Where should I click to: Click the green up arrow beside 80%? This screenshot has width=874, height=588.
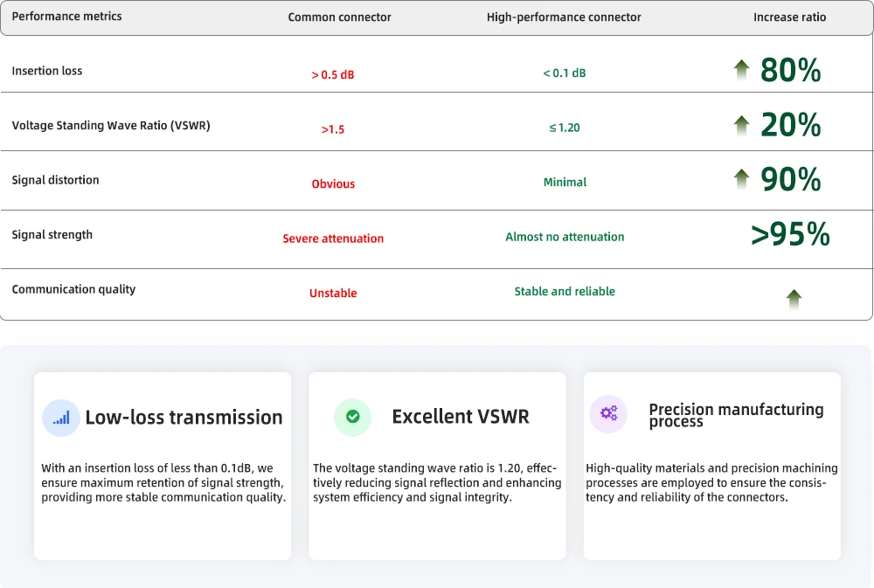[x=741, y=70]
